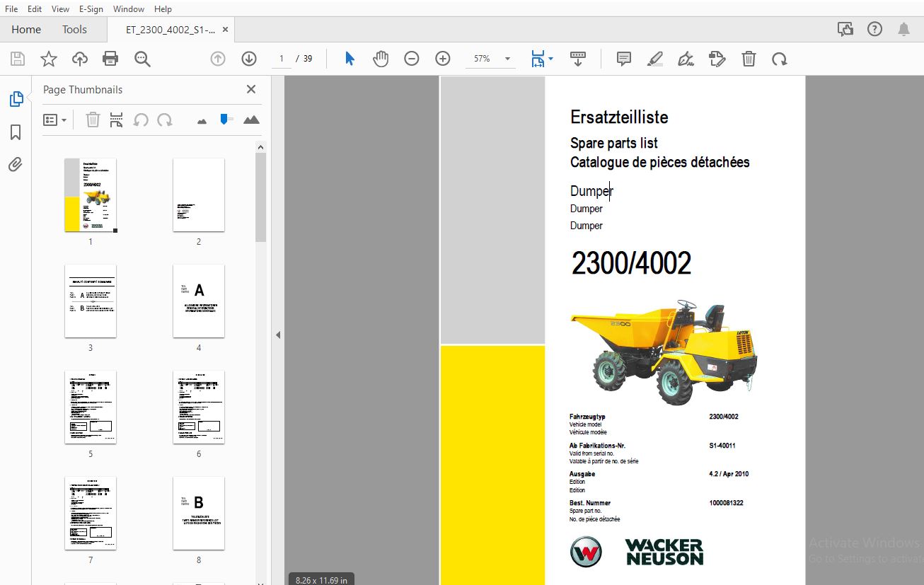
Task: Select page 8 thumbnail
Action: [x=199, y=514]
